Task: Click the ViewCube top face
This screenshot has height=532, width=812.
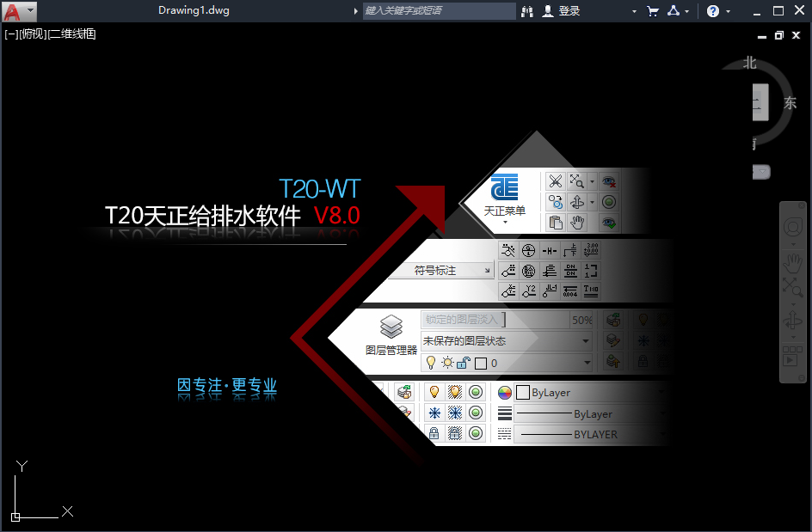Action: pyautogui.click(x=760, y=102)
